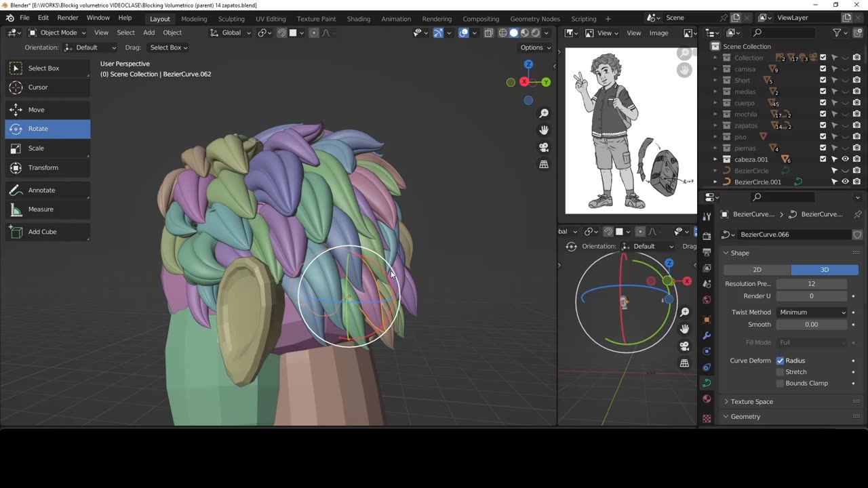Click the new collection icon in outliner
The width and height of the screenshot is (868, 488).
856,33
